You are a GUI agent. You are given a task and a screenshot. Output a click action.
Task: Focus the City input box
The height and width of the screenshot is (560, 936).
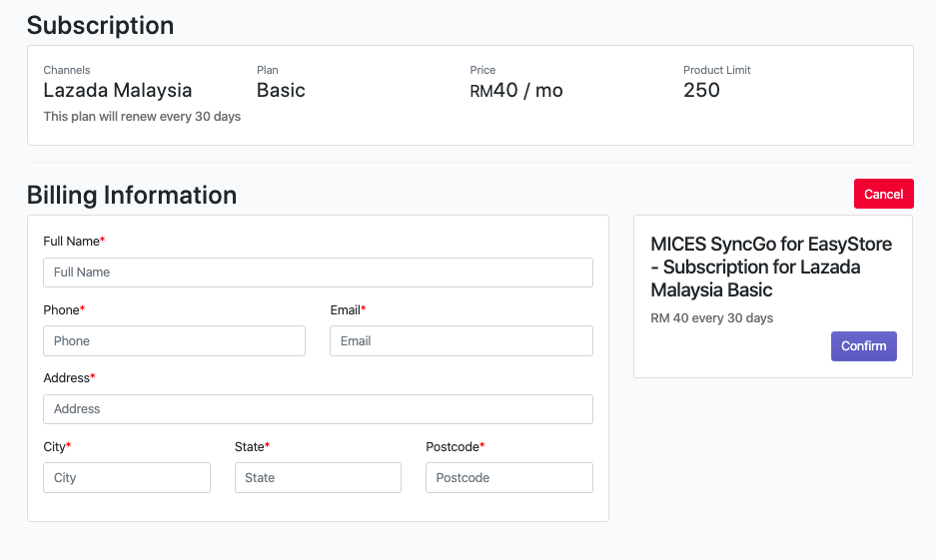click(127, 478)
